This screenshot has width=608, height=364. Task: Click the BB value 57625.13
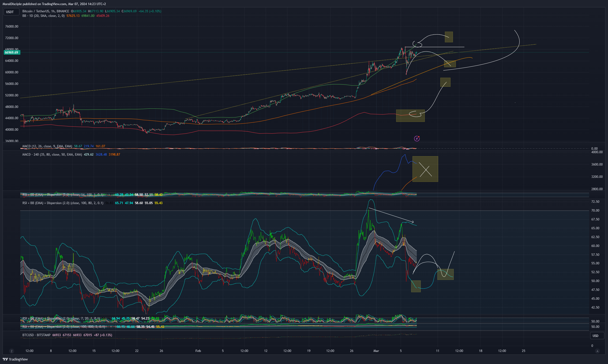(x=73, y=16)
